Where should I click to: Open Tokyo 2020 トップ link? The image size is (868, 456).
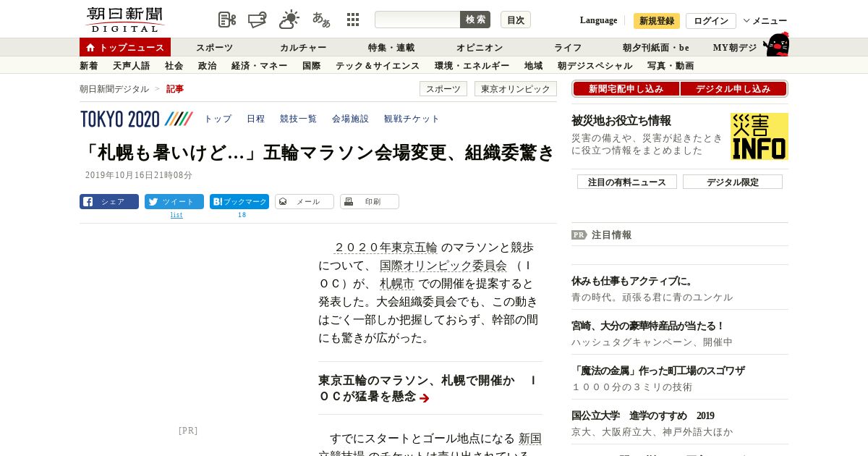[218, 119]
